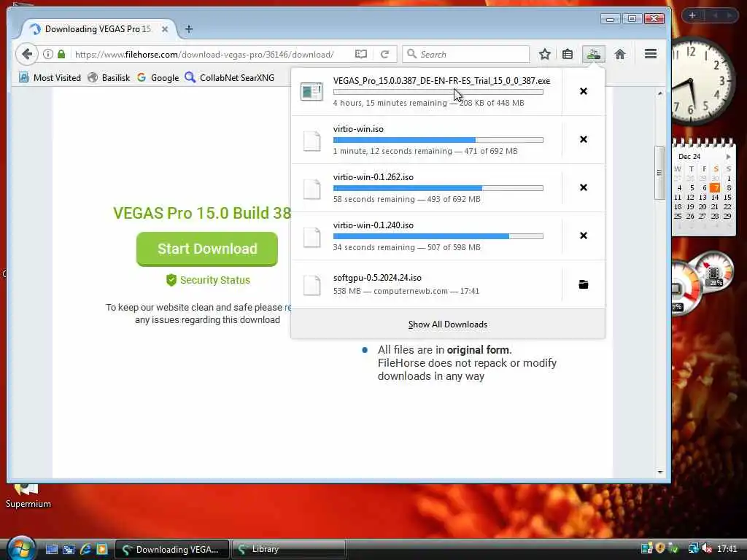Toggle Reader View in the address bar
Viewport: 747px width, 560px height.
(x=361, y=54)
